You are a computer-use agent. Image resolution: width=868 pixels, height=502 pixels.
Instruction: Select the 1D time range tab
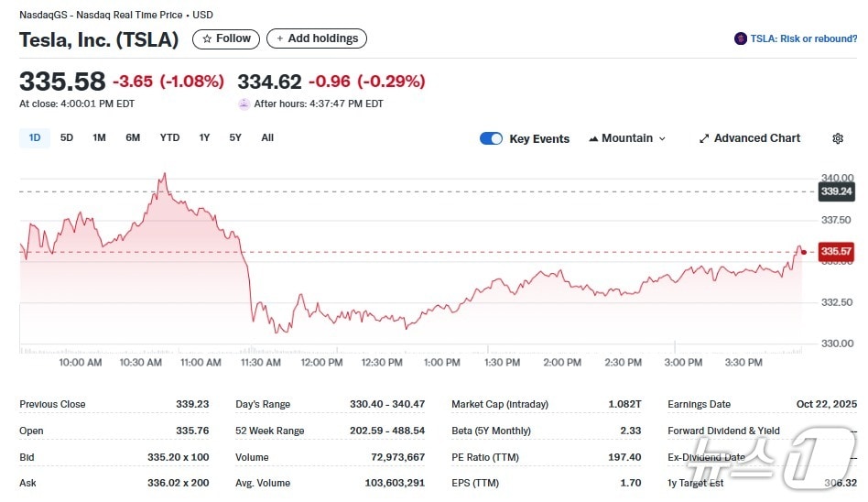click(35, 137)
